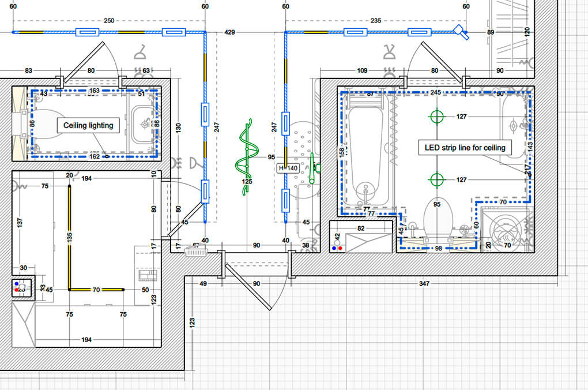588x390 pixels.
Task: Click the 347 dimension value
Action: (x=424, y=284)
